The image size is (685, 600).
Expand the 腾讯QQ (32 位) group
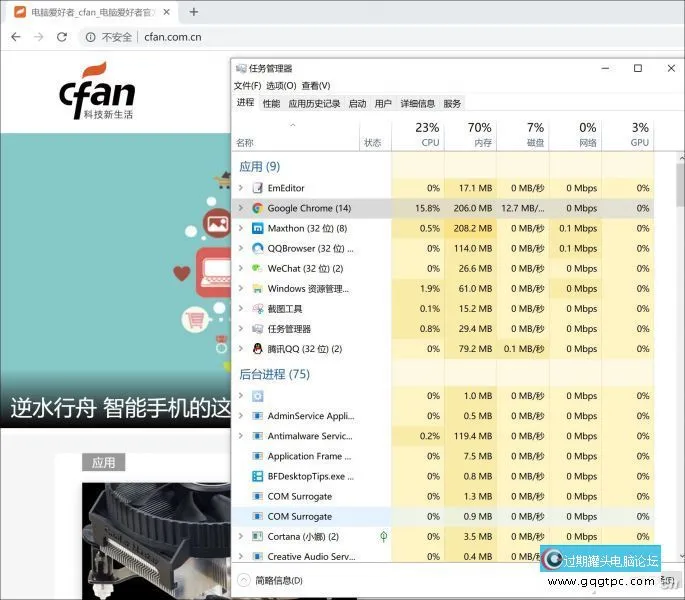tap(241, 349)
